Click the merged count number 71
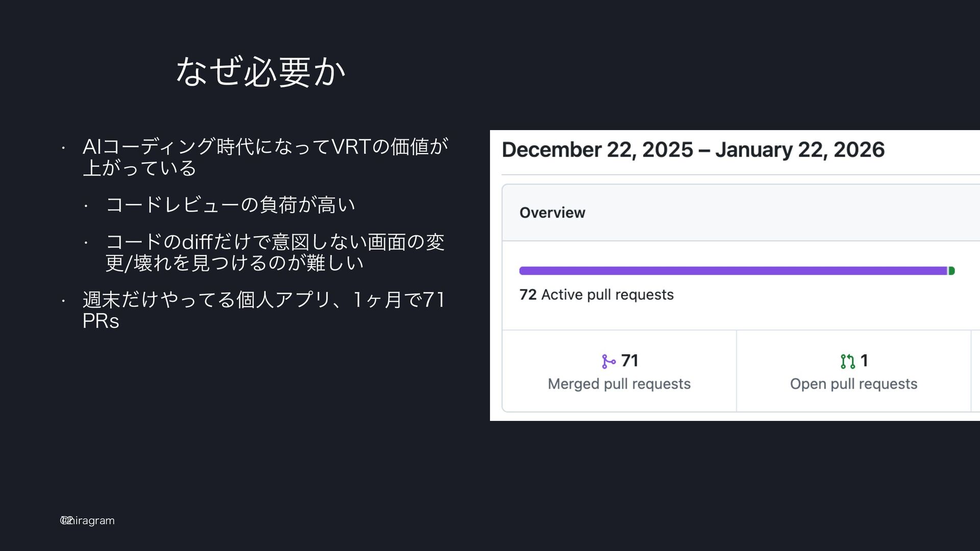The height and width of the screenshot is (551, 980). pos(630,361)
